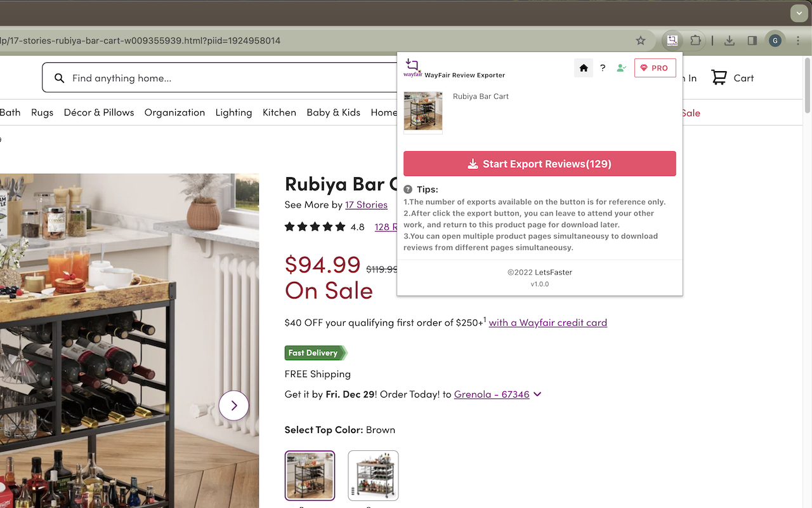Click the five-star rating display

pos(315,227)
